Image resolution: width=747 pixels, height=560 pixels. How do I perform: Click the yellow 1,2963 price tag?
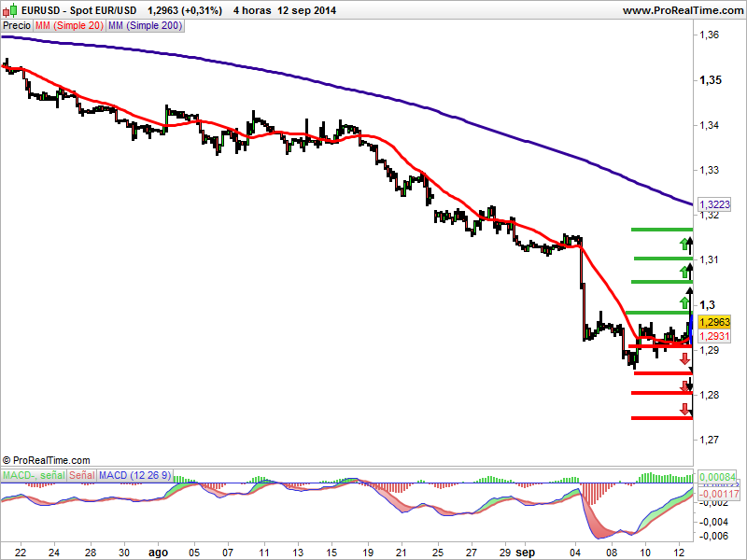pyautogui.click(x=714, y=322)
